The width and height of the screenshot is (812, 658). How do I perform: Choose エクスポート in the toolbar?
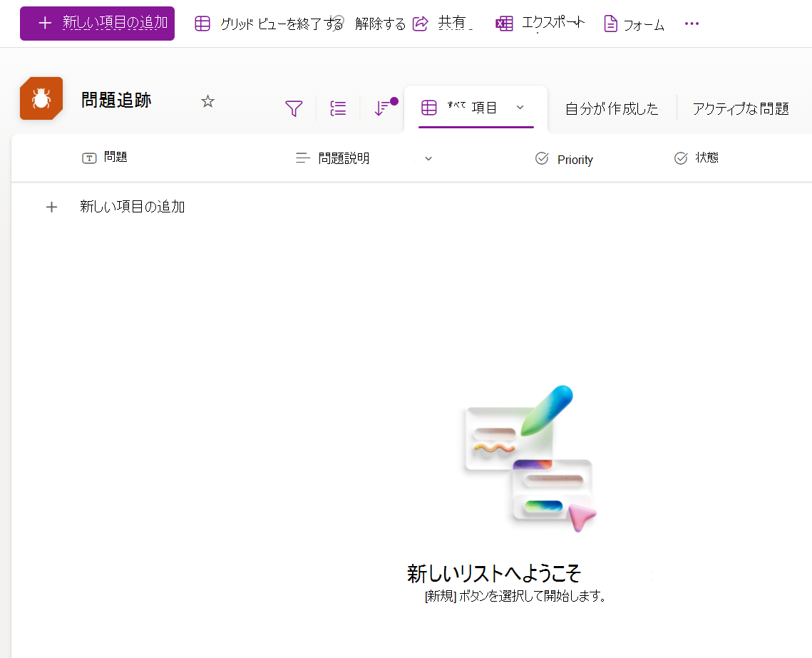554,23
